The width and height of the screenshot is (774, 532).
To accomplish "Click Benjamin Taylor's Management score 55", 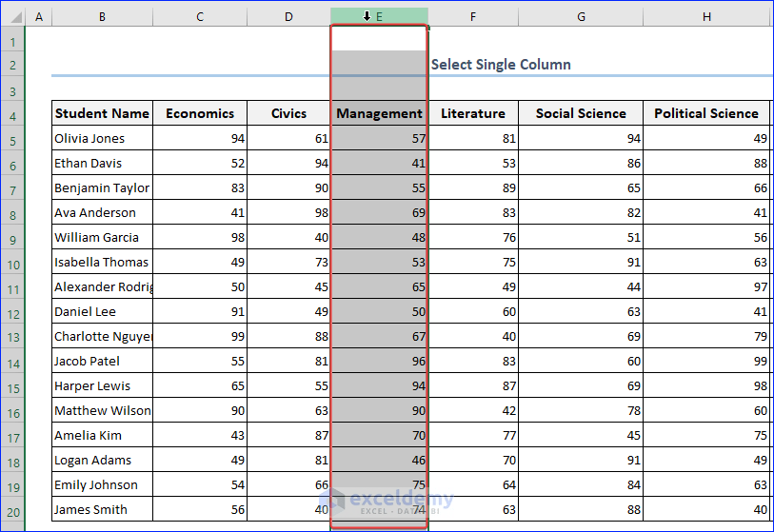I will (379, 187).
